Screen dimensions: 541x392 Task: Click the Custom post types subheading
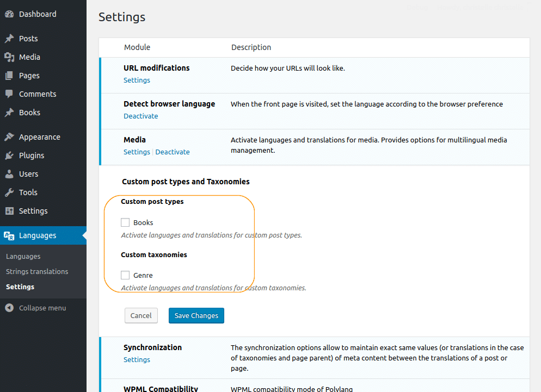click(152, 202)
